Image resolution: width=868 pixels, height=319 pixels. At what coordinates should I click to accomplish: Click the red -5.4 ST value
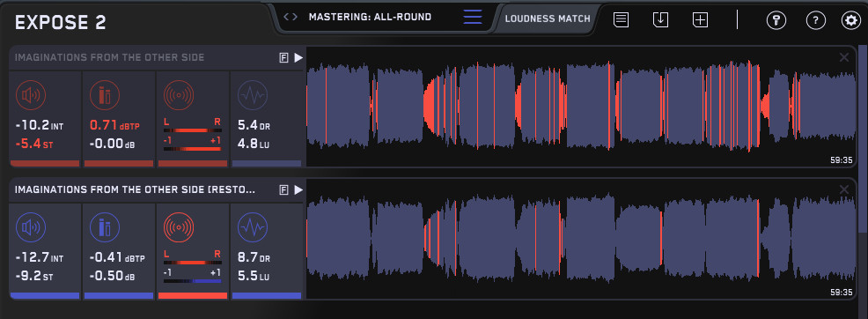[34, 144]
